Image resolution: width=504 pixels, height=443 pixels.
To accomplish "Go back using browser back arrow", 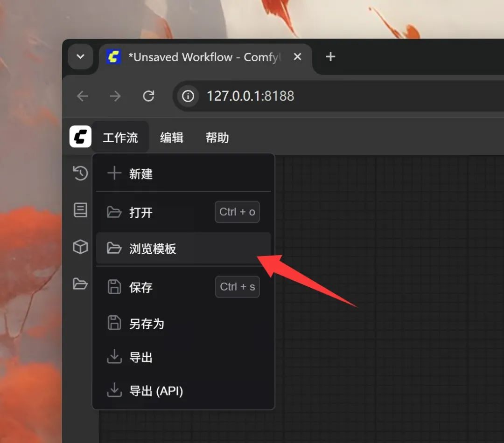I will [83, 96].
